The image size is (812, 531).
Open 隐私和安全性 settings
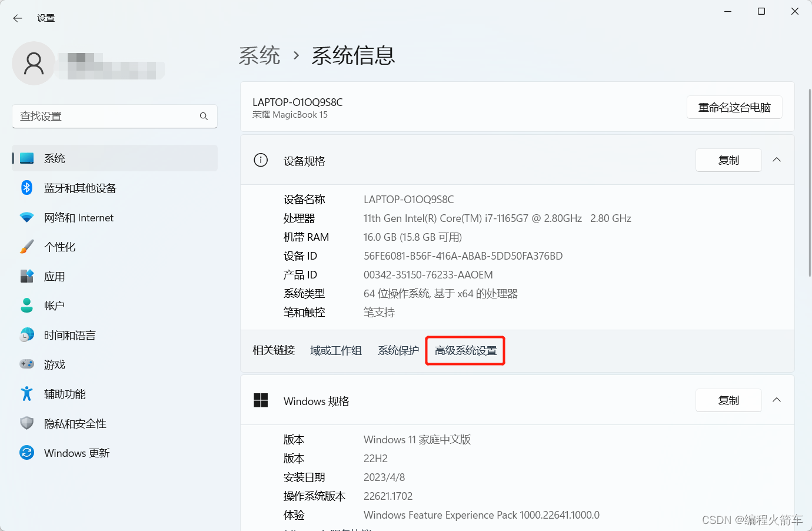pos(115,423)
